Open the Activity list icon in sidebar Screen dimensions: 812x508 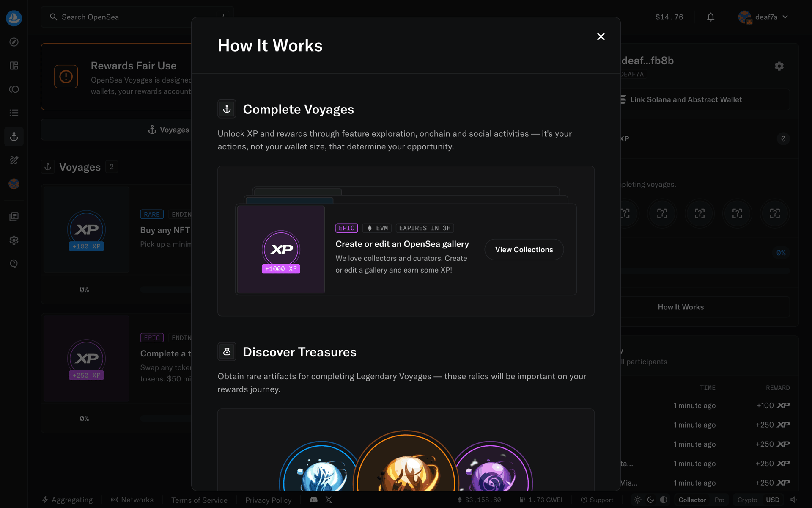[14, 113]
